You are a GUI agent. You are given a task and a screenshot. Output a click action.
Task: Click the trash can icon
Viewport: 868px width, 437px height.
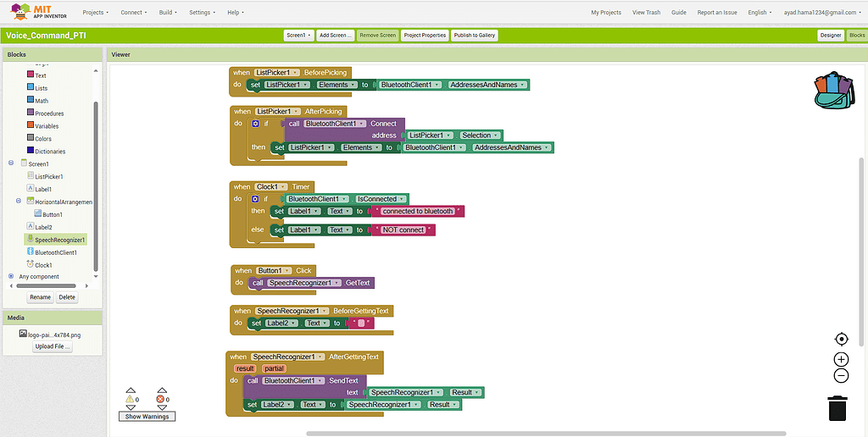(837, 407)
